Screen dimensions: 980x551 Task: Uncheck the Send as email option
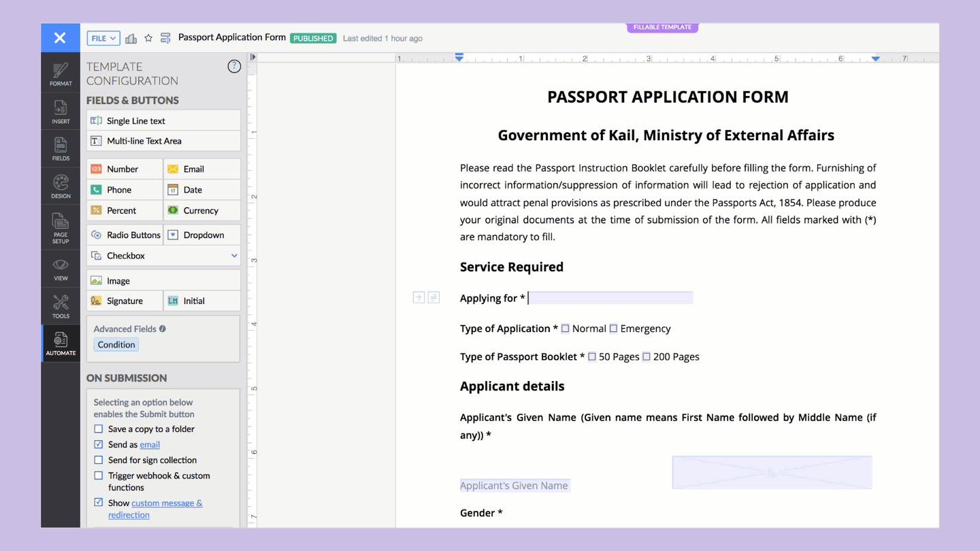click(99, 444)
